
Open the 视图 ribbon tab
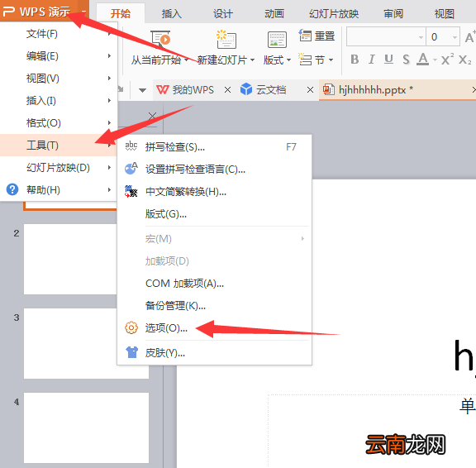(x=444, y=14)
